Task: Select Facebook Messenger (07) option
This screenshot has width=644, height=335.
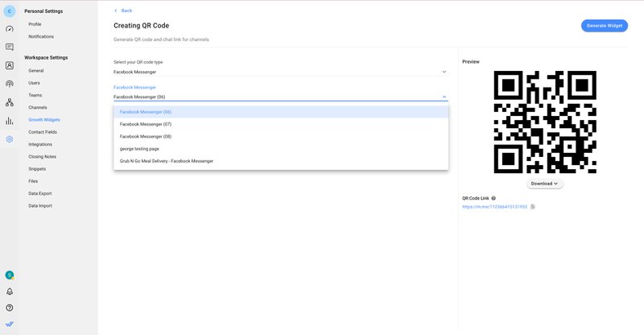Action: pyautogui.click(x=146, y=124)
